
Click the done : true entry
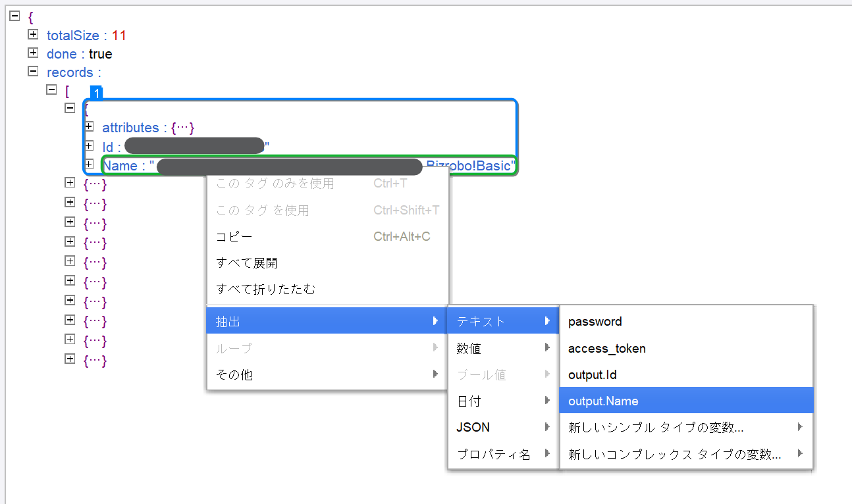click(79, 54)
